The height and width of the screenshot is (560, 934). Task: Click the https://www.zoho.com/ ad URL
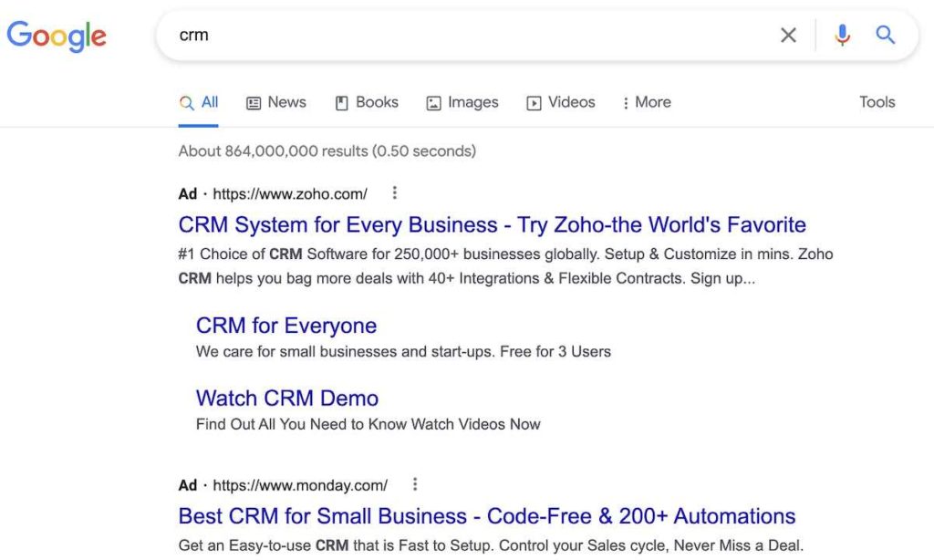pos(290,194)
